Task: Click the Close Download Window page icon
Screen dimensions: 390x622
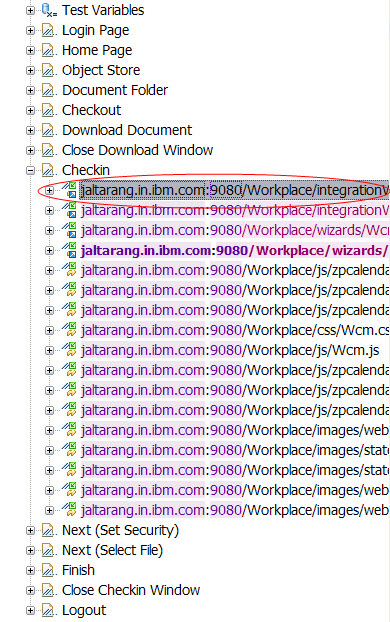Action: [x=49, y=150]
